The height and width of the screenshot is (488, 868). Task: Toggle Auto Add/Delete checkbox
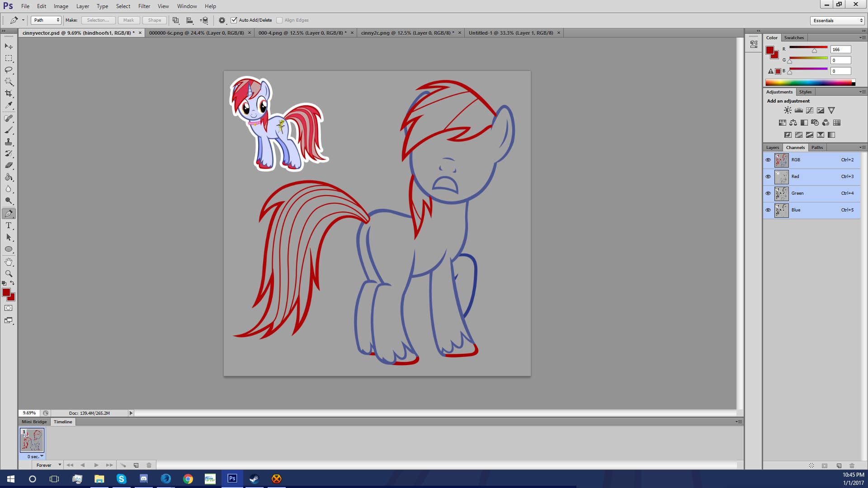point(234,20)
